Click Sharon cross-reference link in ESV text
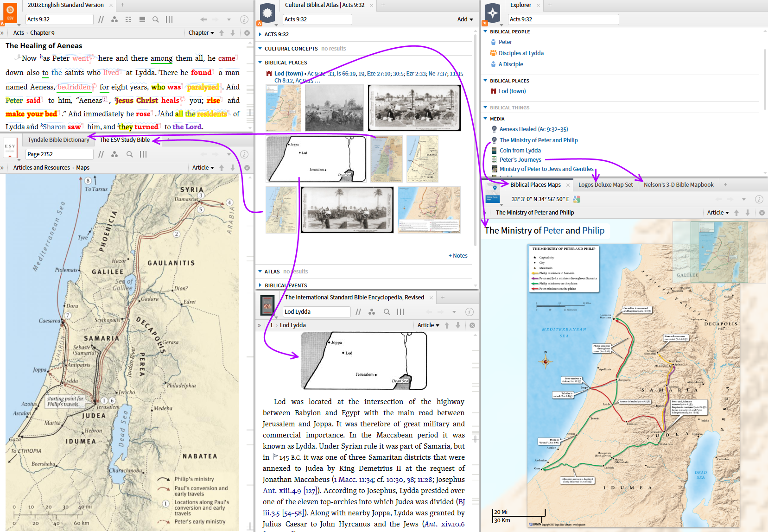Screen dimensions: 768x532 pos(54,127)
